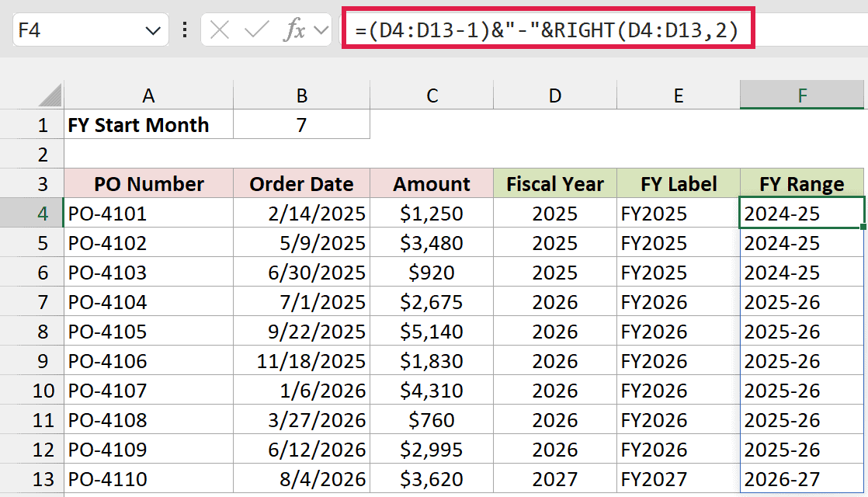Image resolution: width=868 pixels, height=497 pixels.
Task: Click the amount $3,620
Action: coord(432,478)
